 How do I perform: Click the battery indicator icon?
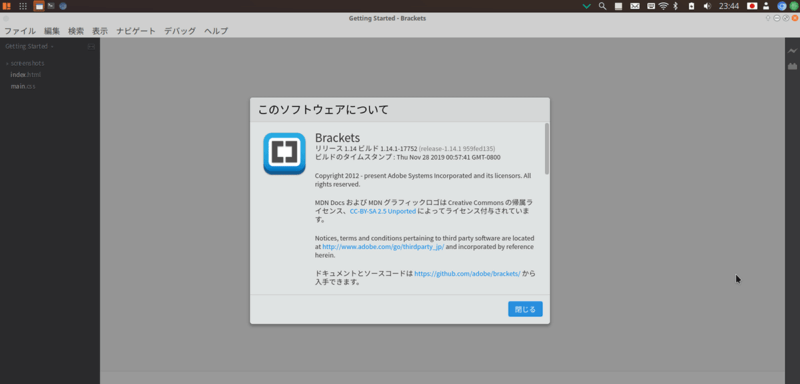[x=691, y=6]
